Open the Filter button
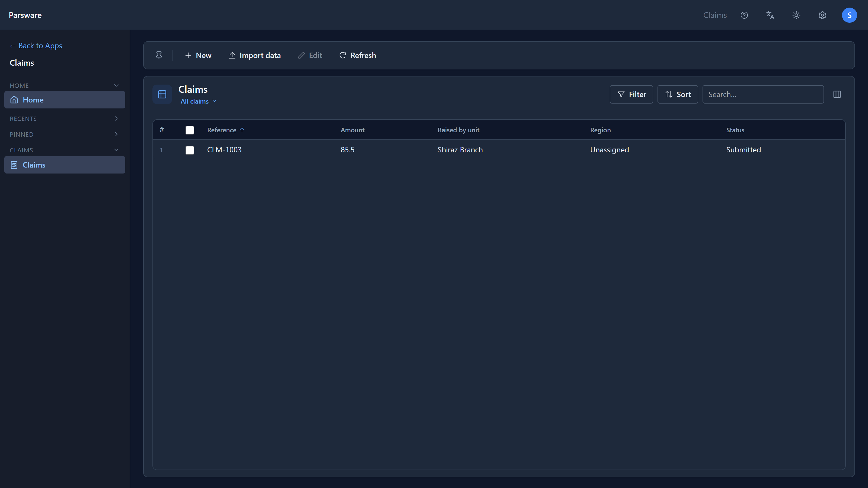 click(x=631, y=94)
